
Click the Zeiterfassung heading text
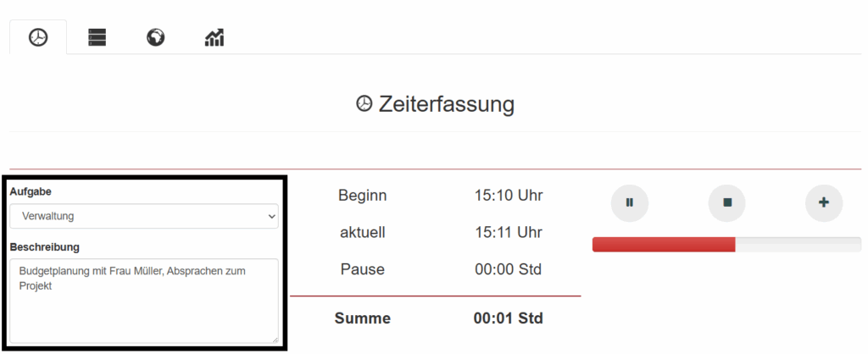[x=447, y=104]
